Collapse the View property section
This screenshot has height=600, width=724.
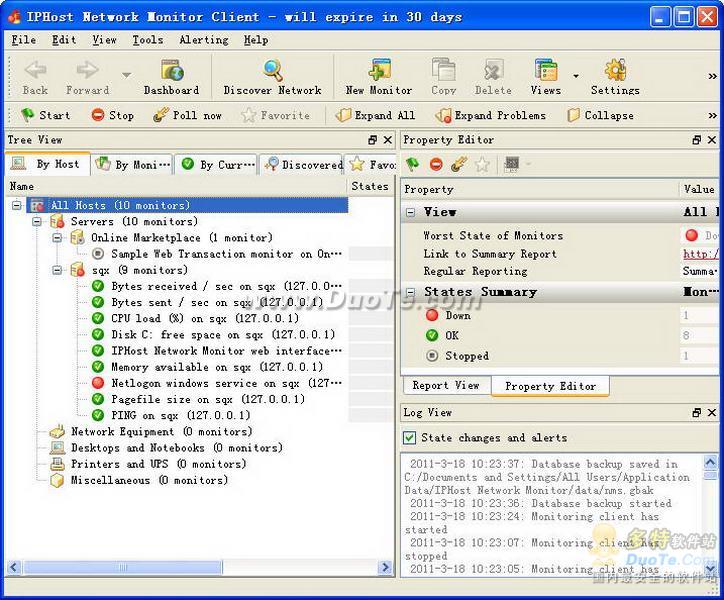(x=410, y=212)
